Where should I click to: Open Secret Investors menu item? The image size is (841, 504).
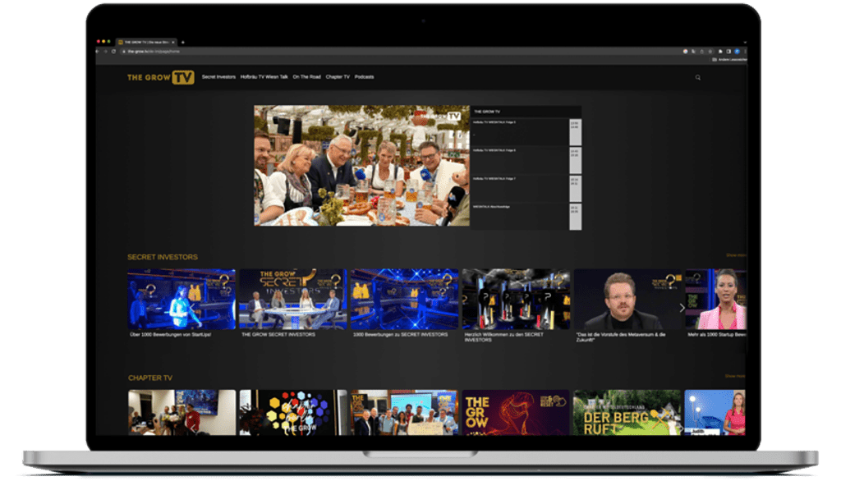pyautogui.click(x=218, y=76)
